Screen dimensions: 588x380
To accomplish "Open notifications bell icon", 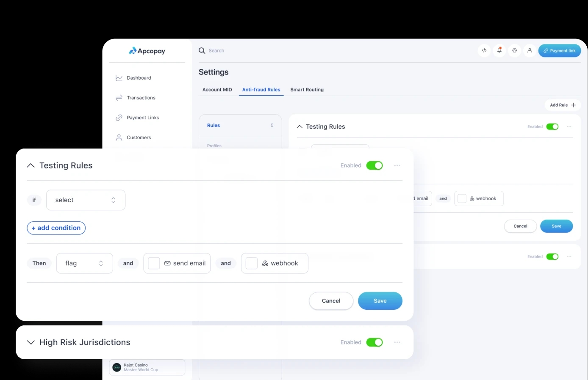I will [x=499, y=50].
